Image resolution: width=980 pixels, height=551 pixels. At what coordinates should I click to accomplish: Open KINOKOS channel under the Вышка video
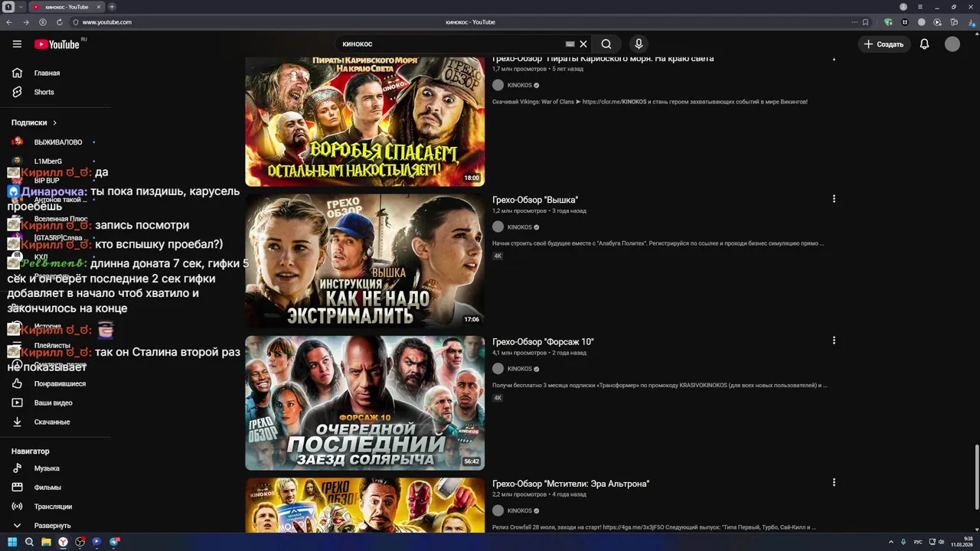[x=519, y=227]
